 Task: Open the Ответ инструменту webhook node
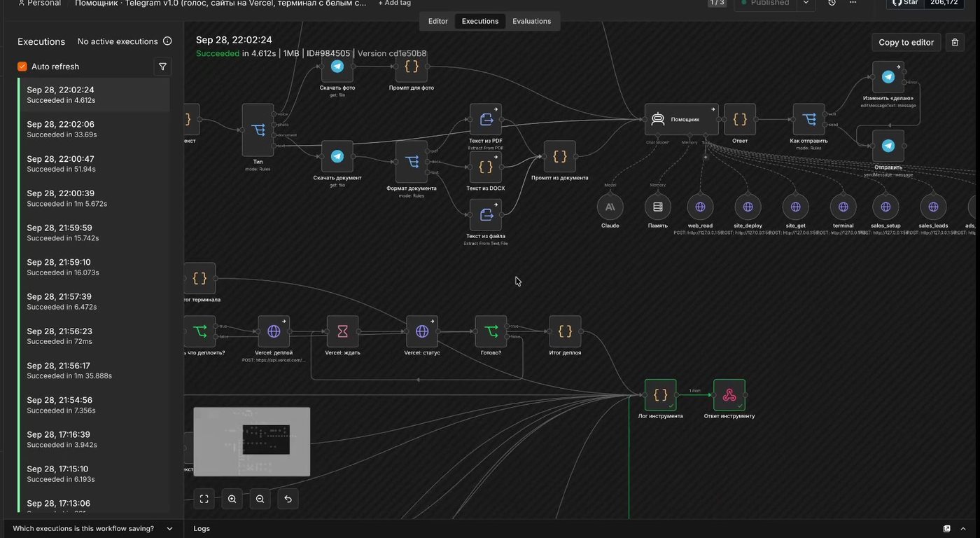pos(729,395)
